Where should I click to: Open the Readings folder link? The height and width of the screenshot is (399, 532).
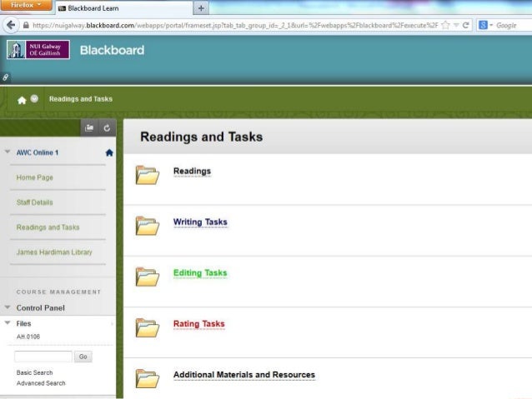tap(192, 172)
